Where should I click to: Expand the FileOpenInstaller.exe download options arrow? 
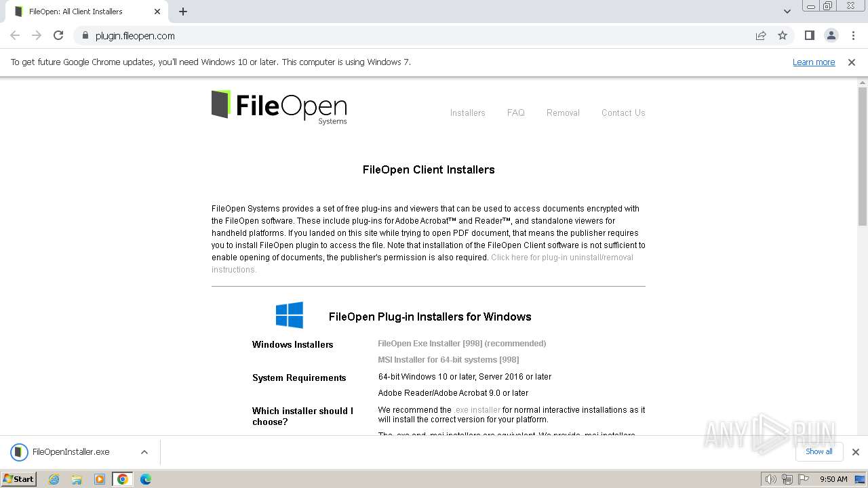click(x=144, y=452)
